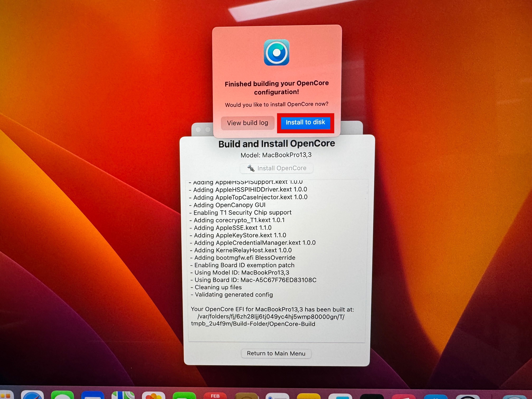Select line 'Using Model ID: MacBookPro13,3'
This screenshot has height=399, width=532.
pyautogui.click(x=240, y=272)
